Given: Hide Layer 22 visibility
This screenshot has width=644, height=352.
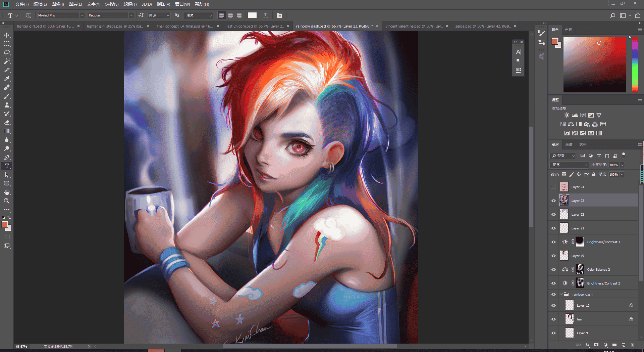Looking at the screenshot, I should [553, 214].
